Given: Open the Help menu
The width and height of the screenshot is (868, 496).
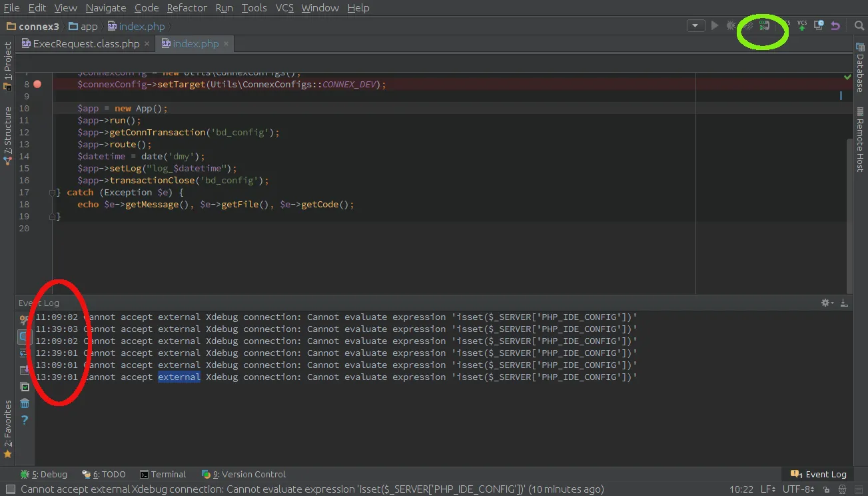Looking at the screenshot, I should (358, 8).
